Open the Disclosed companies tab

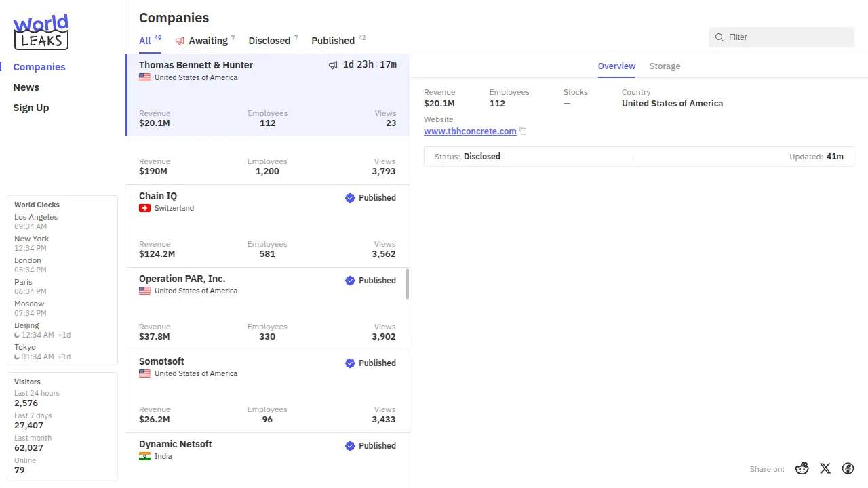pyautogui.click(x=269, y=41)
